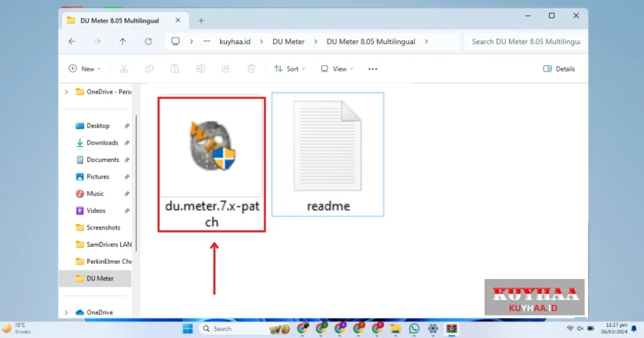Screen dimensions: 644x338
Task: Open Music in the navigation pane
Action: [x=95, y=194]
